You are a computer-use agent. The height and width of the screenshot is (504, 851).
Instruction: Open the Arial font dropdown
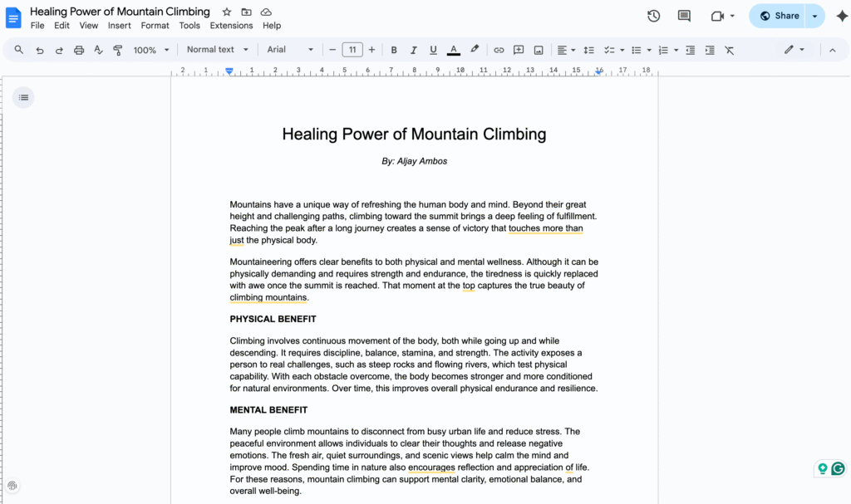pos(290,49)
